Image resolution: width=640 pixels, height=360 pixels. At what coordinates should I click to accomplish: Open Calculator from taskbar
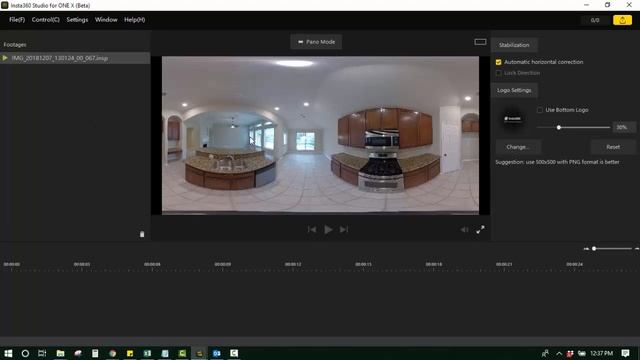point(95,353)
